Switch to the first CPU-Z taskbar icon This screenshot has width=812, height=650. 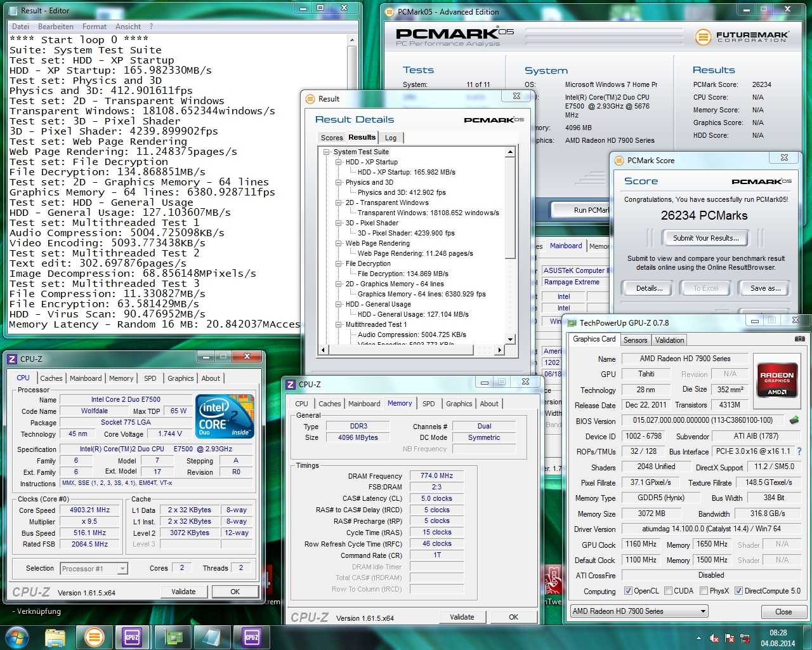click(x=133, y=637)
